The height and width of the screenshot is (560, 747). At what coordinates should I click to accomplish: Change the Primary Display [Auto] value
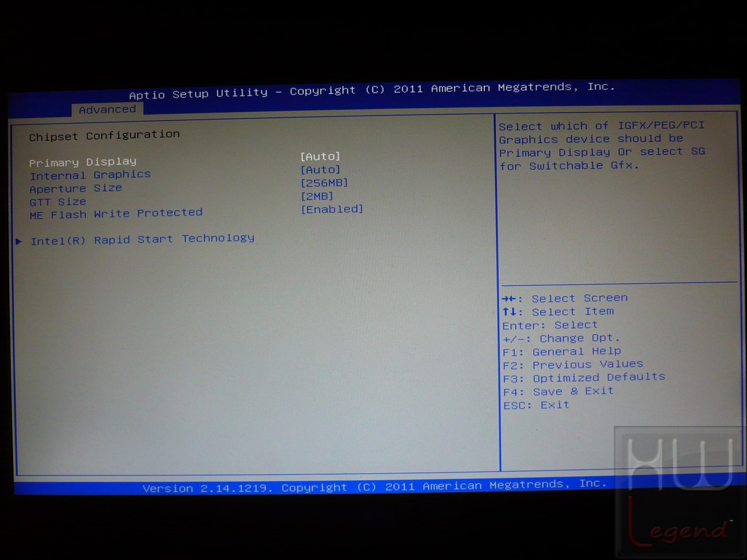320,156
